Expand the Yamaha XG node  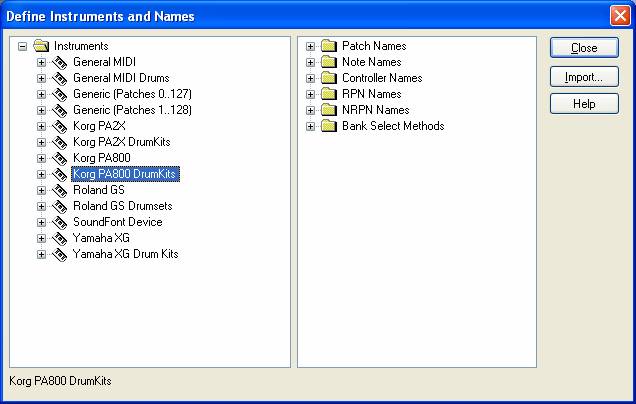tap(41, 239)
